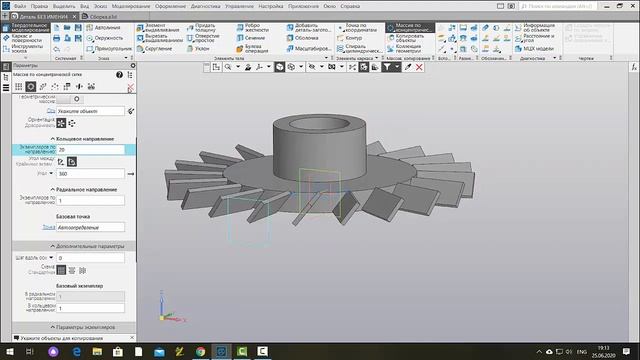Screen dimensions: 640x360
Task: Click the open file folder icon
Action: click(x=67, y=28)
